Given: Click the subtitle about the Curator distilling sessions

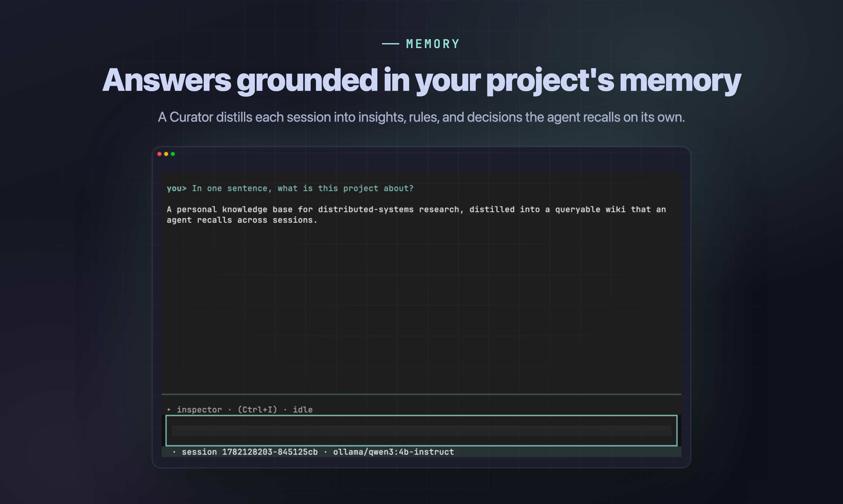Looking at the screenshot, I should point(421,117).
